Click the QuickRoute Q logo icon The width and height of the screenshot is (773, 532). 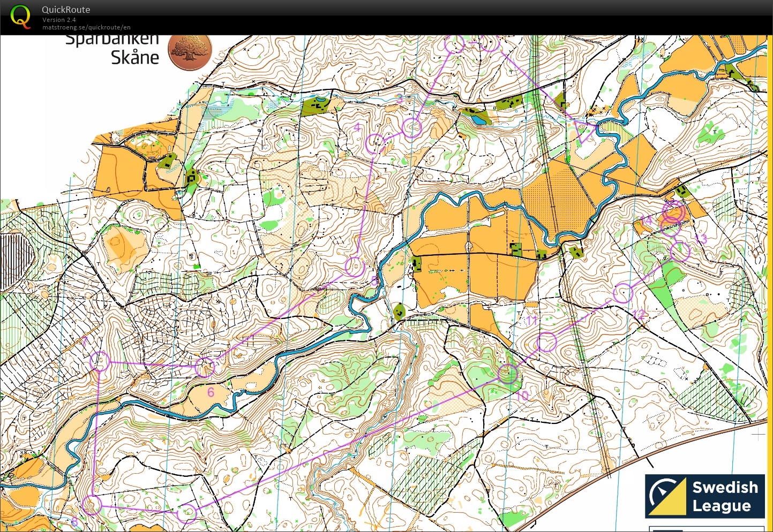tap(20, 17)
